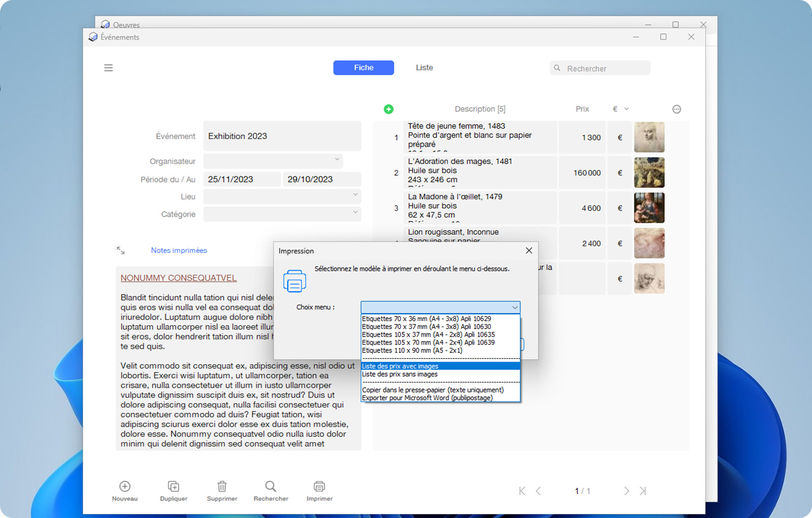The image size is (812, 518).
Task: Switch to the Liste tab
Action: 424,68
